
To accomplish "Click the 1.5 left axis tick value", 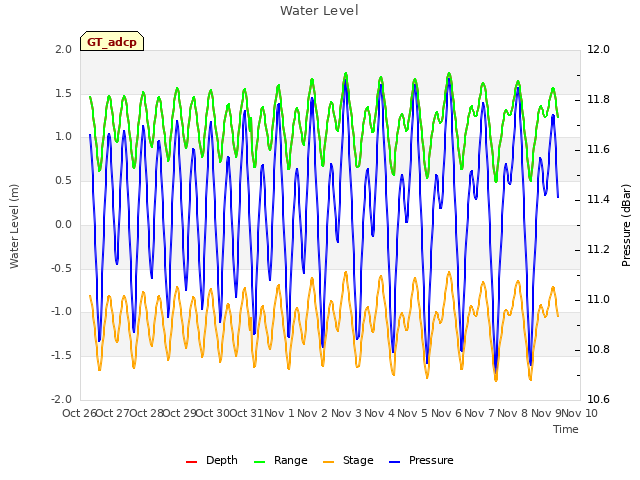I will point(64,93).
